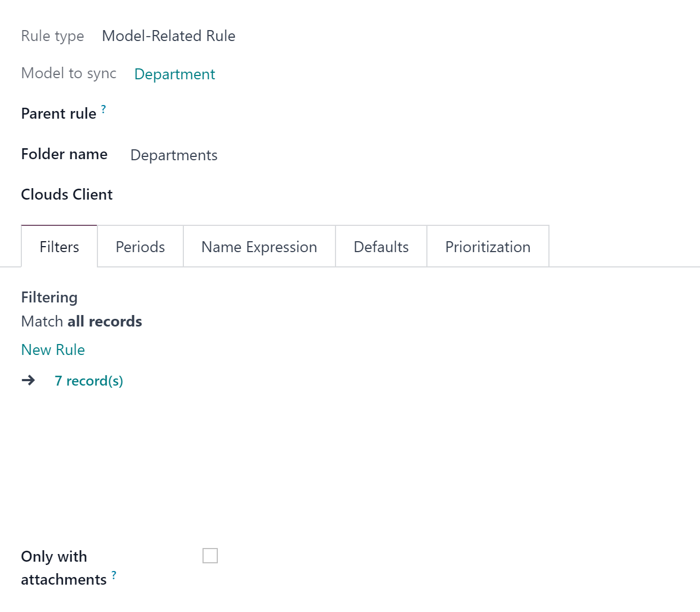Select the Filters tab

click(59, 247)
